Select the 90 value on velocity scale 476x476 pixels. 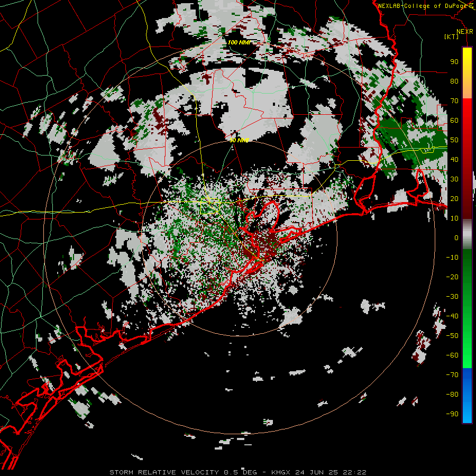click(x=454, y=62)
